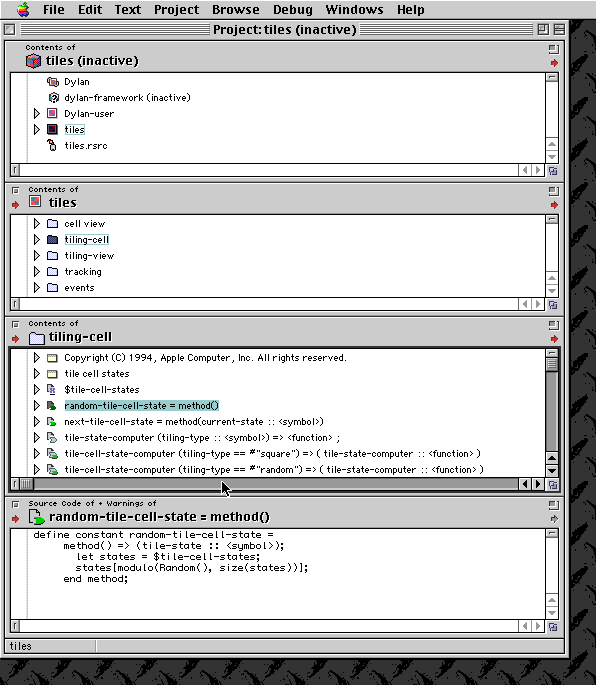Open the Edit menu
This screenshot has height=685, width=596.
tap(90, 9)
